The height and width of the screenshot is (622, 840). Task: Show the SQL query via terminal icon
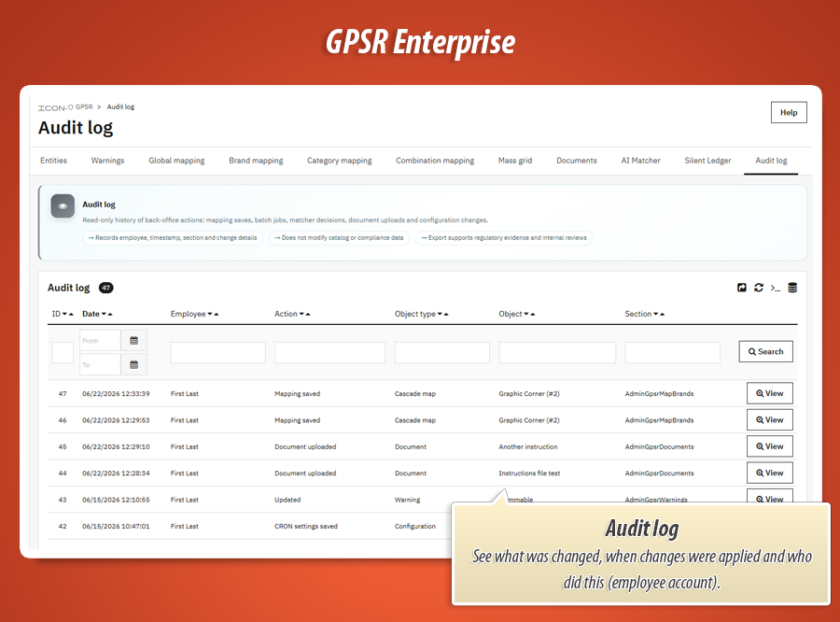pos(776,288)
